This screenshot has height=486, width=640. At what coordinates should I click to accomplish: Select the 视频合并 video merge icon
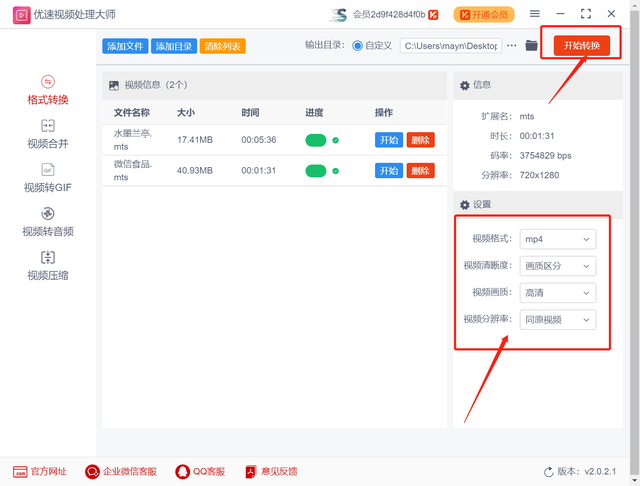click(48, 126)
